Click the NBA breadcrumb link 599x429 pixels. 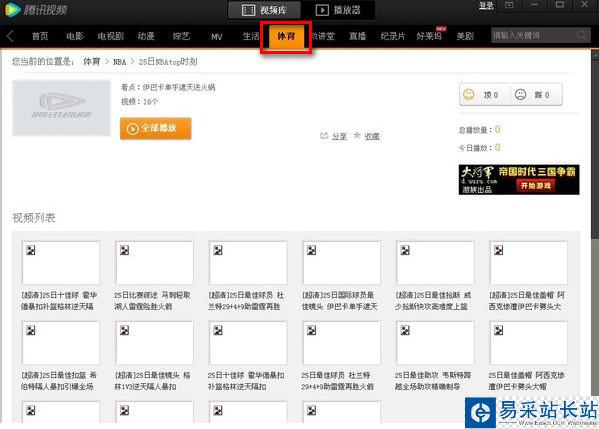[120, 62]
